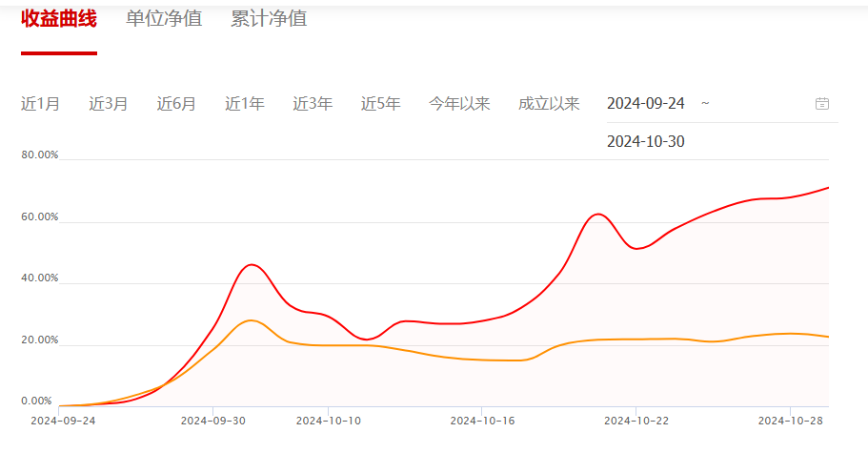The height and width of the screenshot is (453, 868).
Task: Show returns for 今年以来
Action: (x=459, y=104)
